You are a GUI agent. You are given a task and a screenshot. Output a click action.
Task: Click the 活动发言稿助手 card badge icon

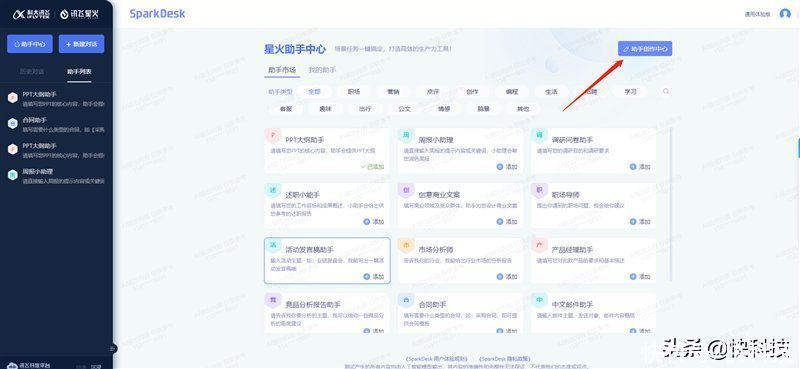point(272,245)
